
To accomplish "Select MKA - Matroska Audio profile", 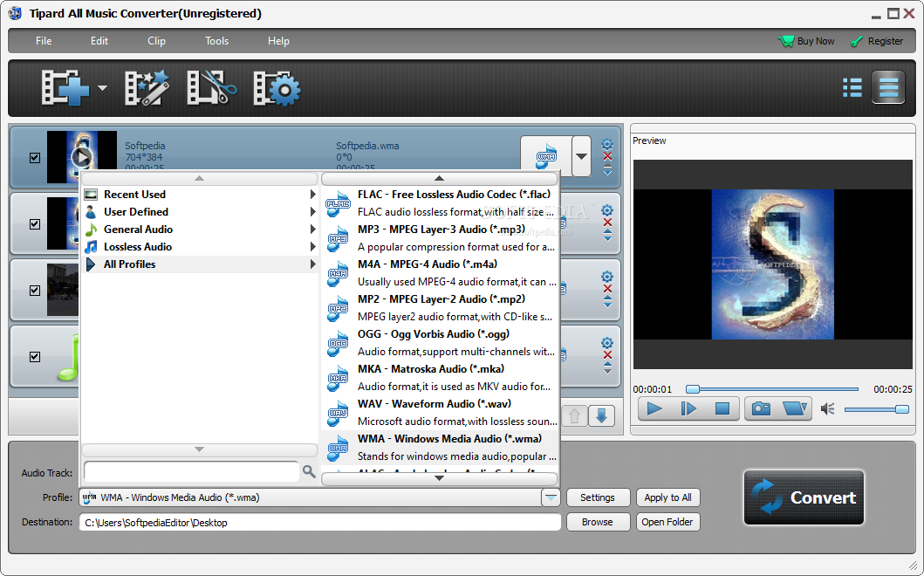I will 440,377.
